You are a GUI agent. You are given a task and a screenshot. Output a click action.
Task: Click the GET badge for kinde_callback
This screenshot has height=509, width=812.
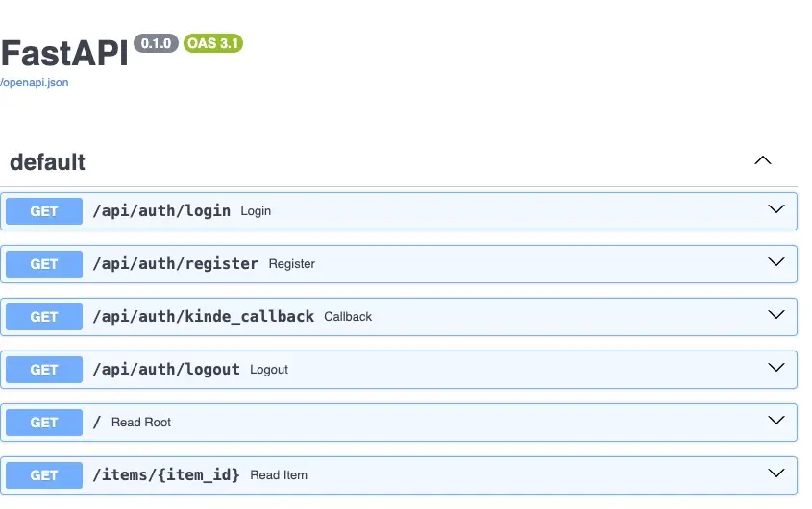[44, 317]
